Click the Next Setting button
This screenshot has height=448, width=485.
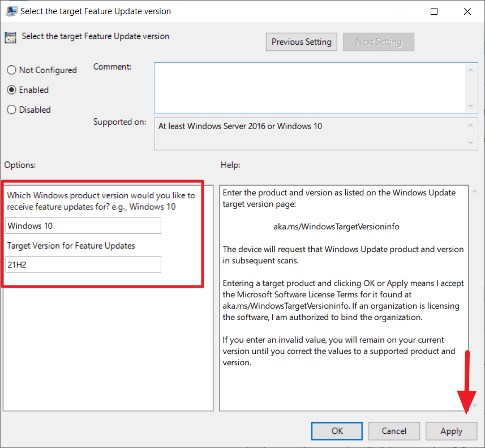378,42
